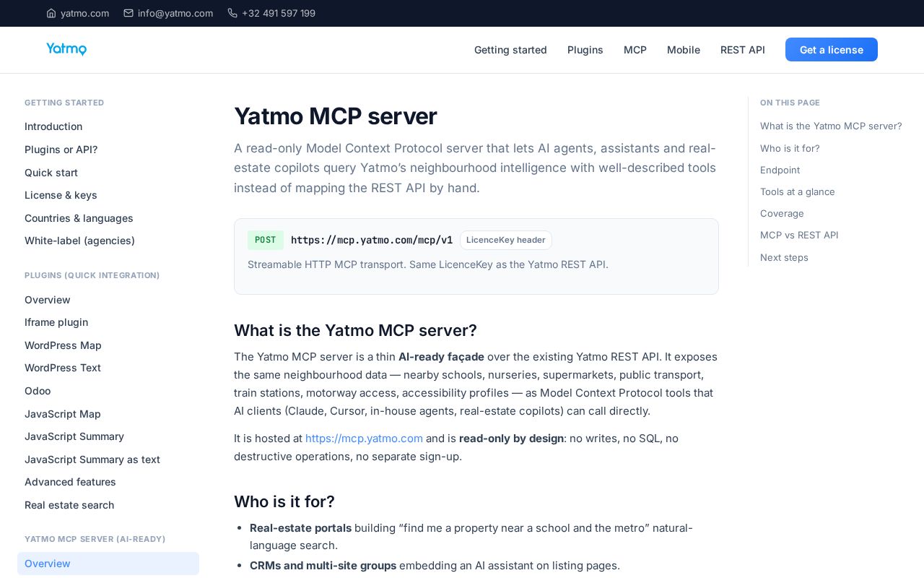Click the info@yatmo.com email link
This screenshot has height=578, width=924.
[175, 13]
